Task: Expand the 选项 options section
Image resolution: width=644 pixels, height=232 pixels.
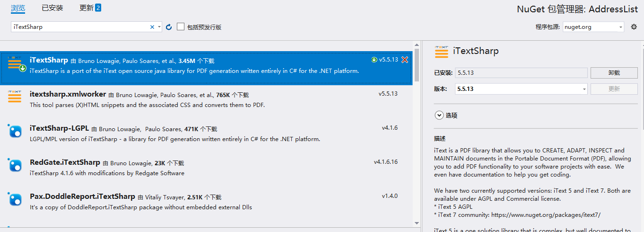Action: (439, 115)
